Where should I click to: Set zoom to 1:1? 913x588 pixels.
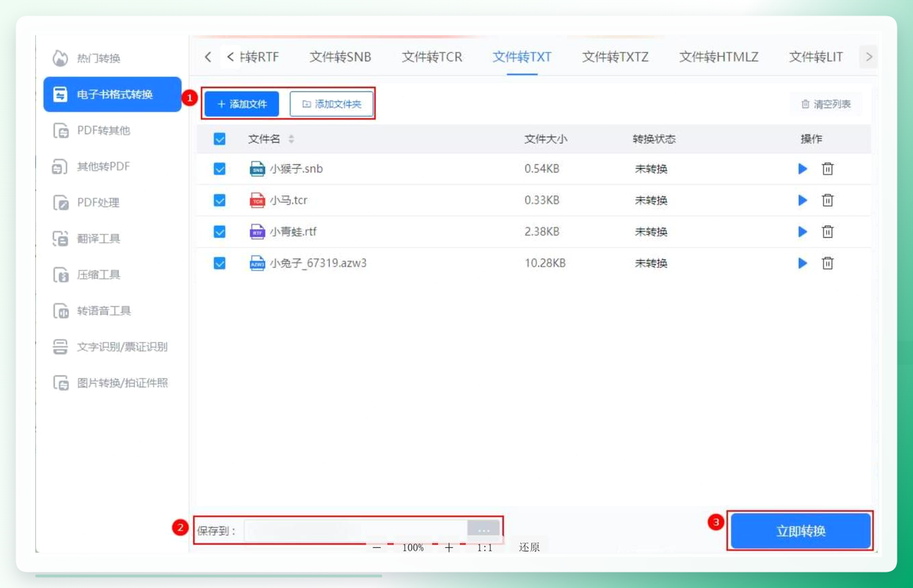[484, 547]
